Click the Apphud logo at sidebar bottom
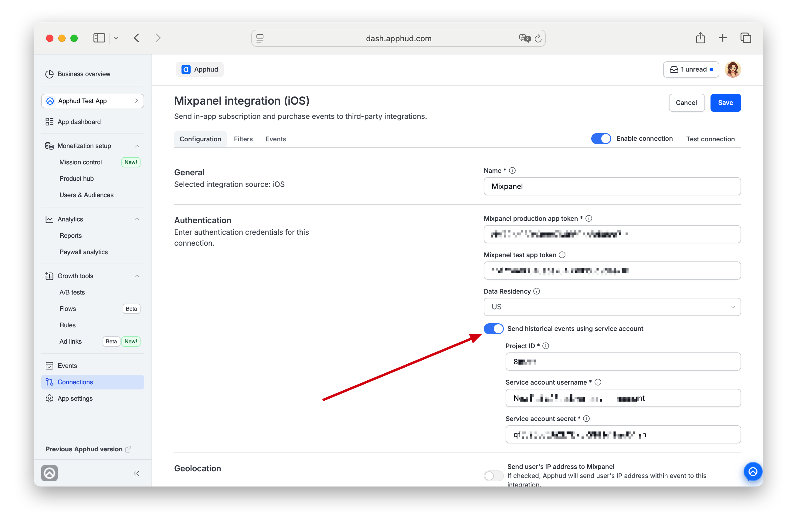This screenshot has width=797, height=532. pos(49,473)
